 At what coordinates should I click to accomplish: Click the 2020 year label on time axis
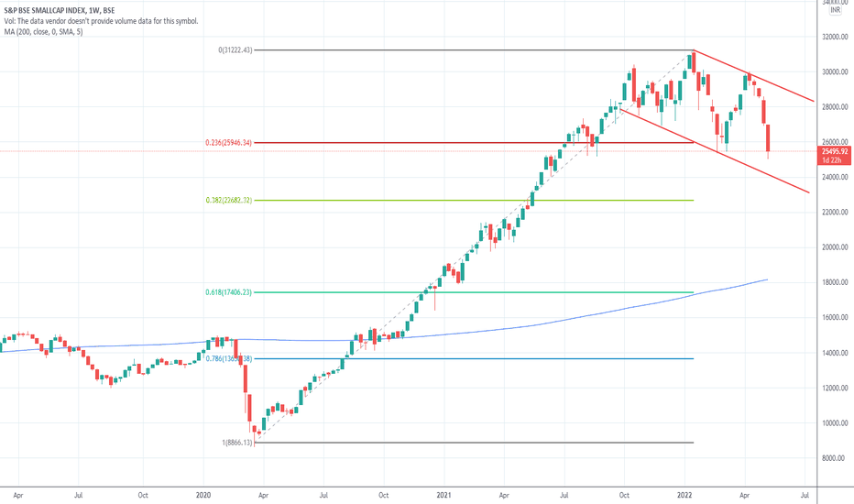click(203, 495)
